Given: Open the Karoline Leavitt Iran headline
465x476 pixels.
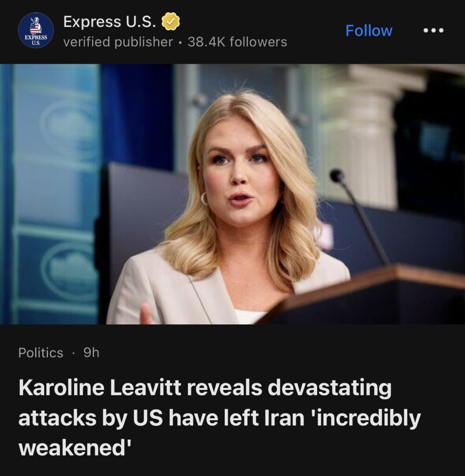Looking at the screenshot, I should (219, 418).
